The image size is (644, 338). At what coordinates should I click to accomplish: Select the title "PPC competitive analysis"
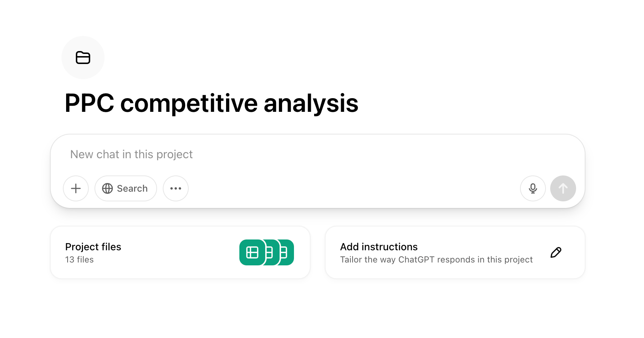212,104
